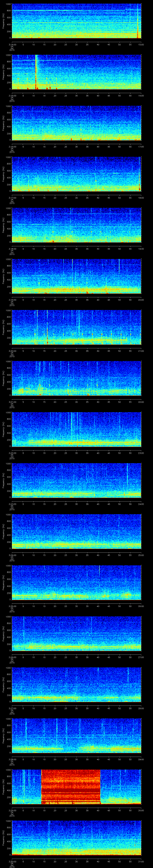Click the spectrogram starting at 3:20:00
The width and height of the screenshot is (153, 868).
point(77,327)
